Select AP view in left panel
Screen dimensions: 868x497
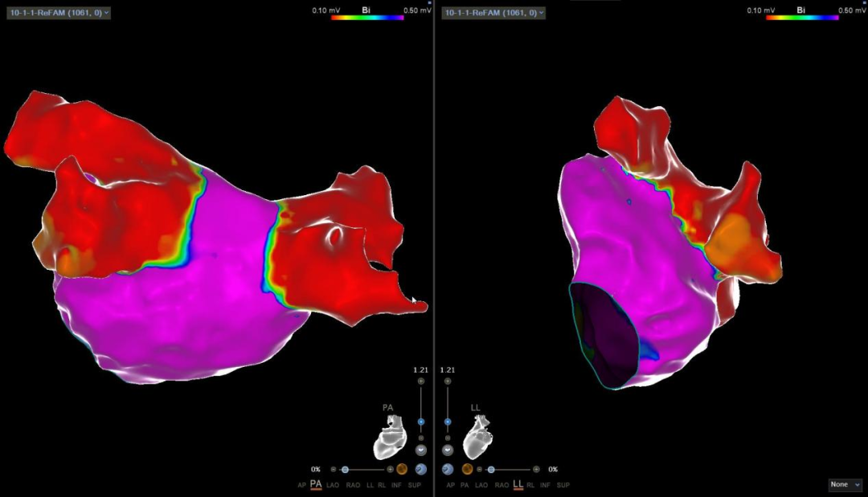301,485
